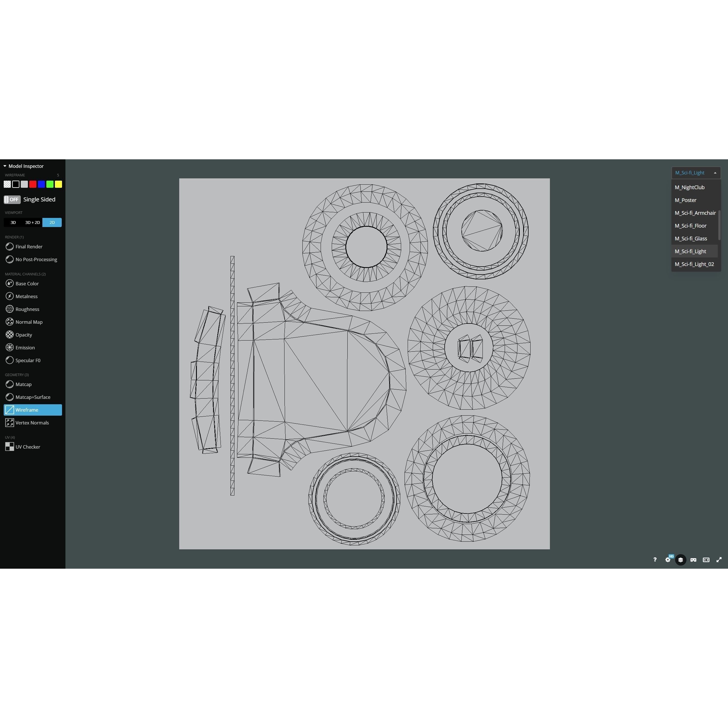728x728 pixels.
Task: Choose M_Poster from material list
Action: 694,200
